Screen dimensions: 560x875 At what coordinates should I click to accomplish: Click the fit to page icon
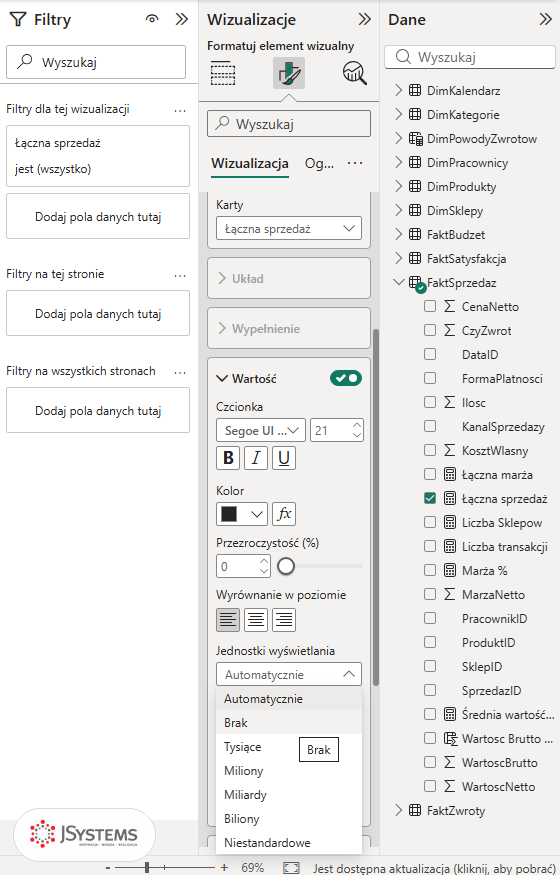291,868
